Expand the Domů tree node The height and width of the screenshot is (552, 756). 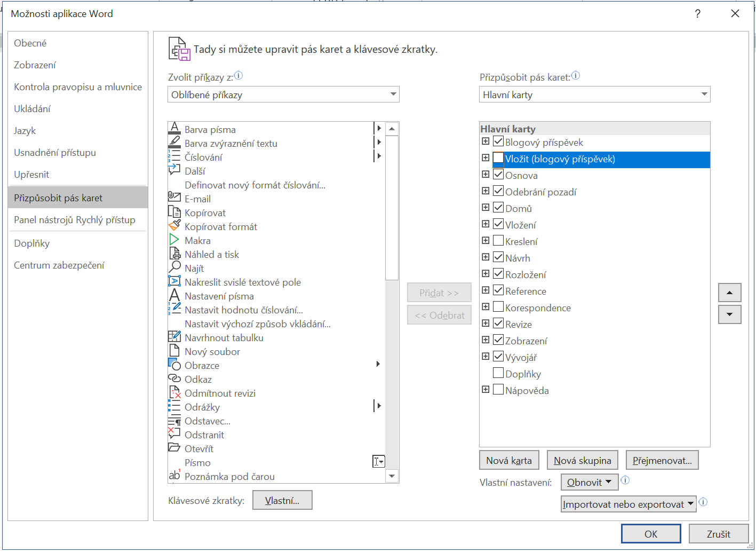pyautogui.click(x=486, y=208)
